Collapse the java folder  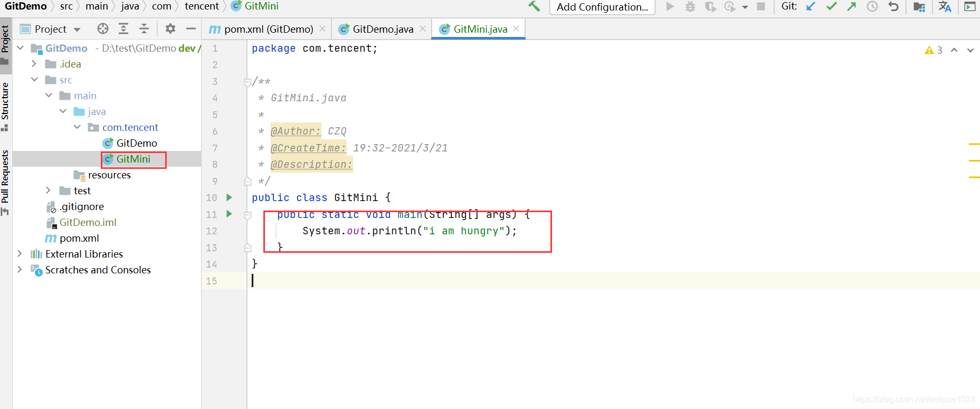click(x=63, y=111)
